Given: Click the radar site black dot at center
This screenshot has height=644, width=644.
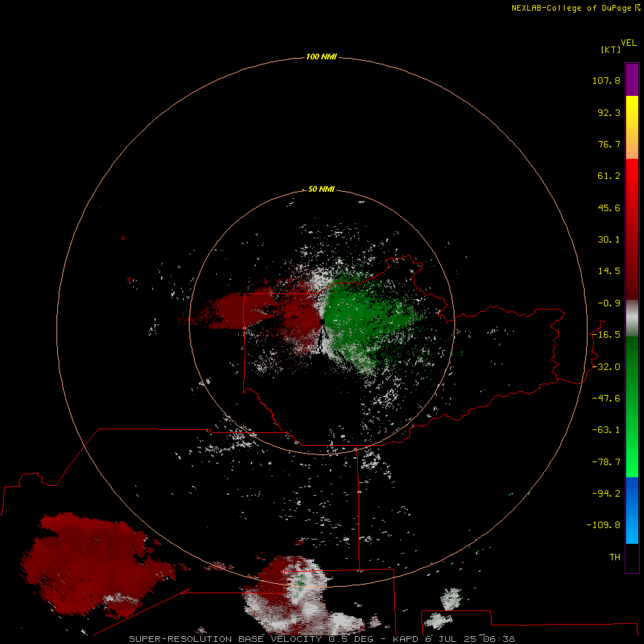Looking at the screenshot, I should [x=322, y=322].
